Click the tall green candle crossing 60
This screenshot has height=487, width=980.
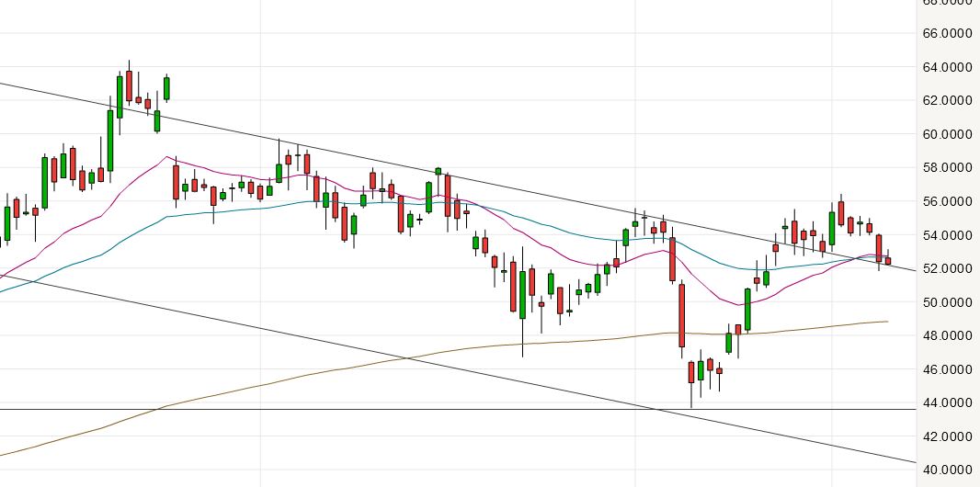point(110,140)
